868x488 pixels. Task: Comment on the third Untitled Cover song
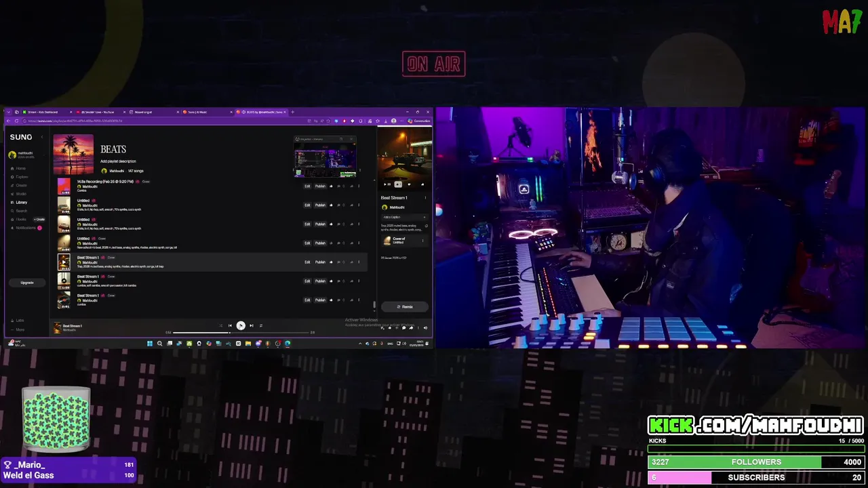click(x=339, y=243)
